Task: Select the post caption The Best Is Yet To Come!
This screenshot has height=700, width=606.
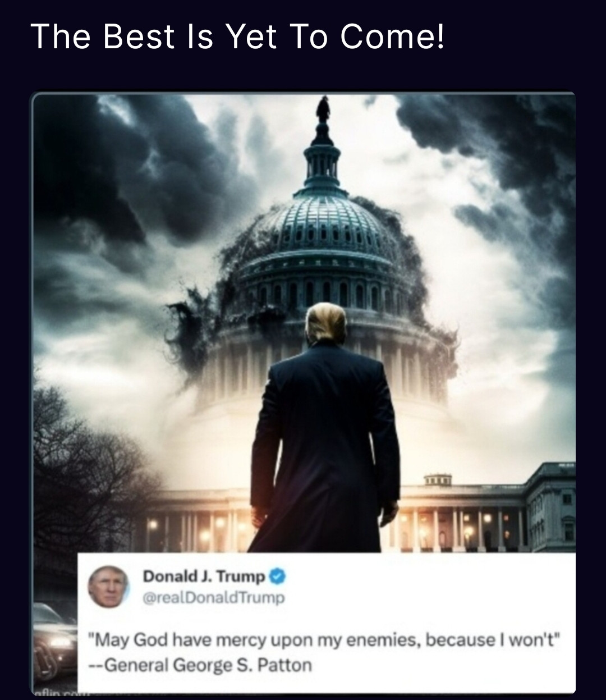Action: 238,36
